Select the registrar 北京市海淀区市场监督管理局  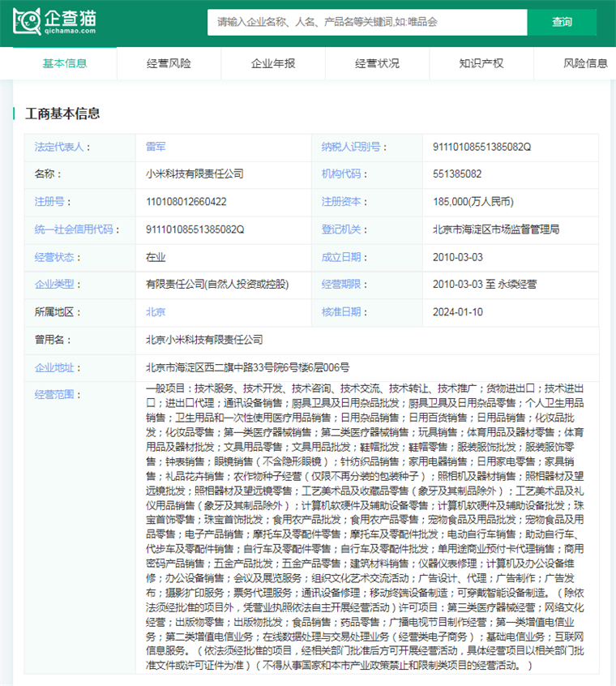point(496,229)
